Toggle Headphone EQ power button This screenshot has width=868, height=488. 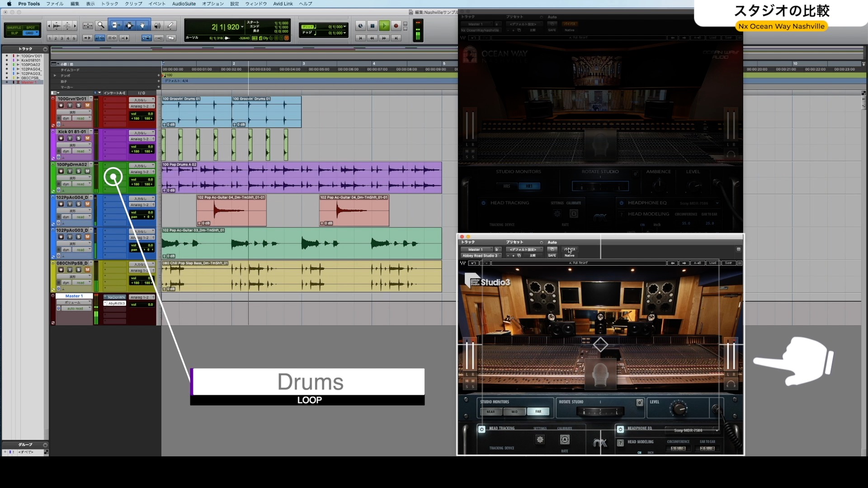620,429
